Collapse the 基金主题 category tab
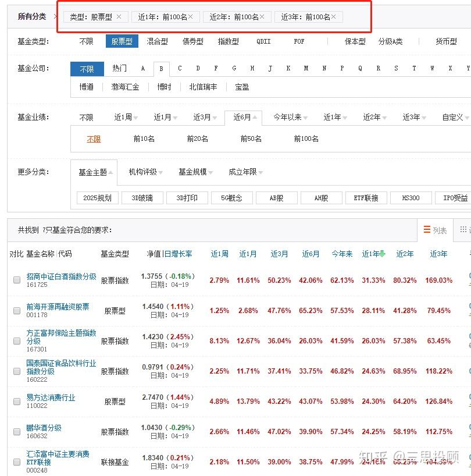471x476 pixels. pos(95,172)
